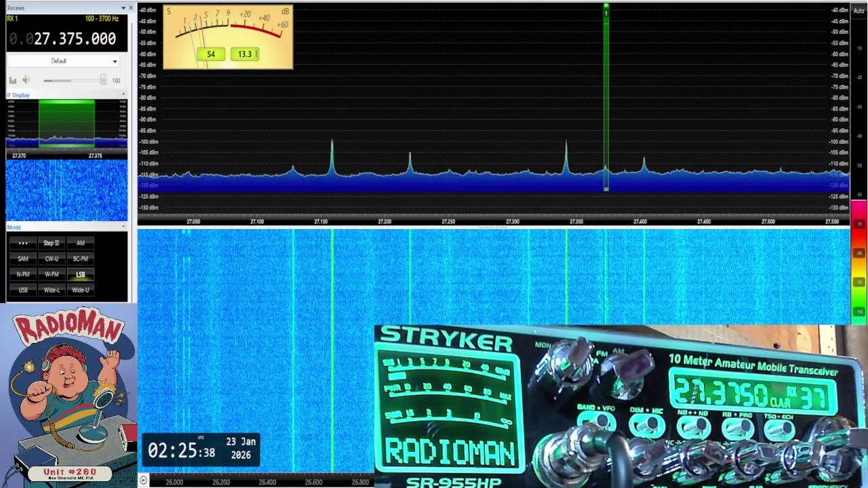The image size is (868, 488).
Task: Open the Step size menu
Action: coord(52,243)
